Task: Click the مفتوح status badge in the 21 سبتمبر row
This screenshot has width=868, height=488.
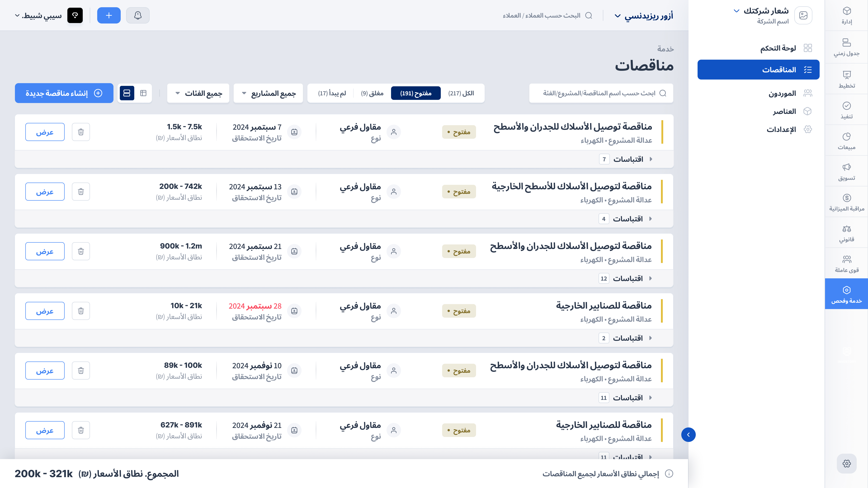Action: tap(459, 251)
